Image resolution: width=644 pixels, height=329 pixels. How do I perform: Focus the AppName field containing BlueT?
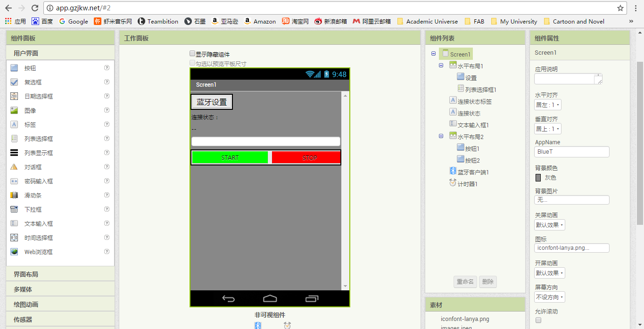(x=572, y=152)
